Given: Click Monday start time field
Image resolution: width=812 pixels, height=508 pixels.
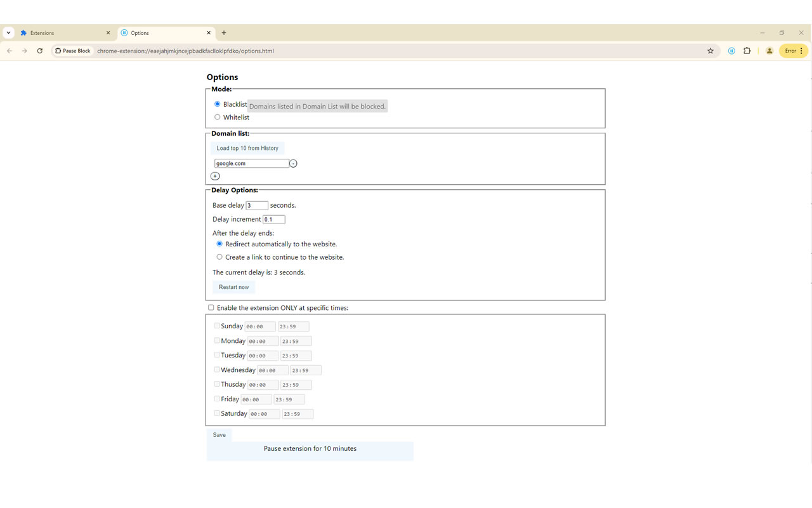Looking at the screenshot, I should [x=263, y=341].
